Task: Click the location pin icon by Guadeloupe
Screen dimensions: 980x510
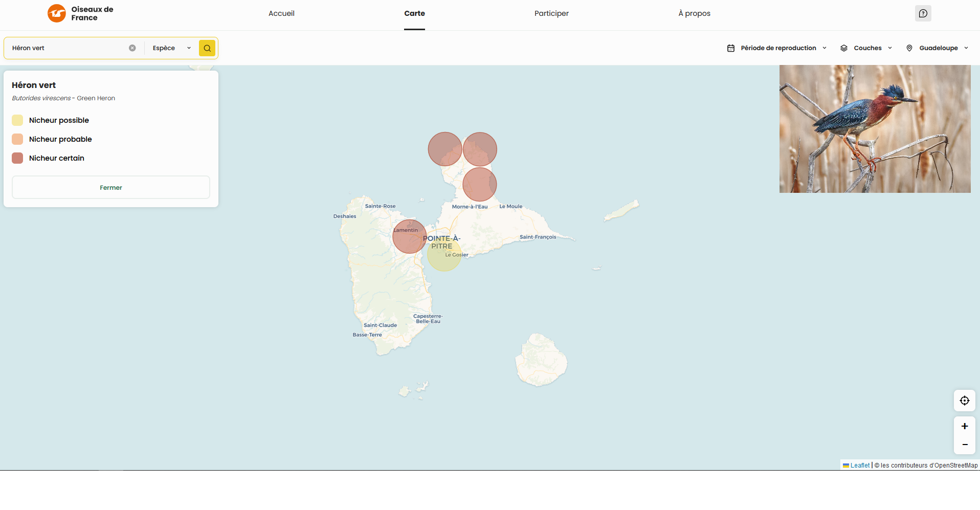Action: point(909,48)
